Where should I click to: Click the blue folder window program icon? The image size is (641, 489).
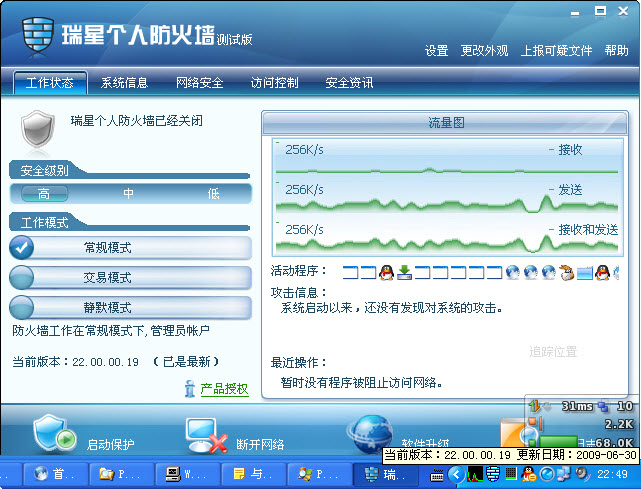coord(585,272)
